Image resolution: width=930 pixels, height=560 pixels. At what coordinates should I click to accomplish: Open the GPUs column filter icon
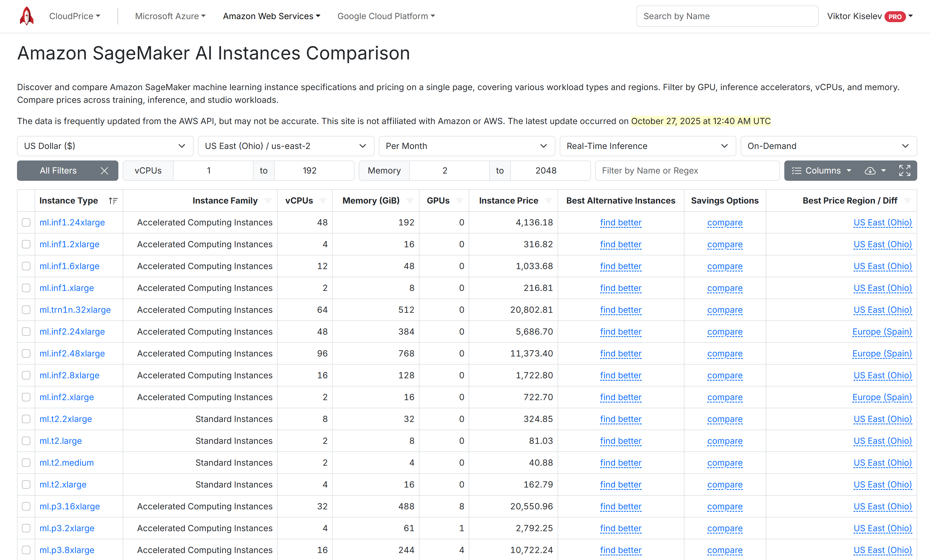click(459, 201)
